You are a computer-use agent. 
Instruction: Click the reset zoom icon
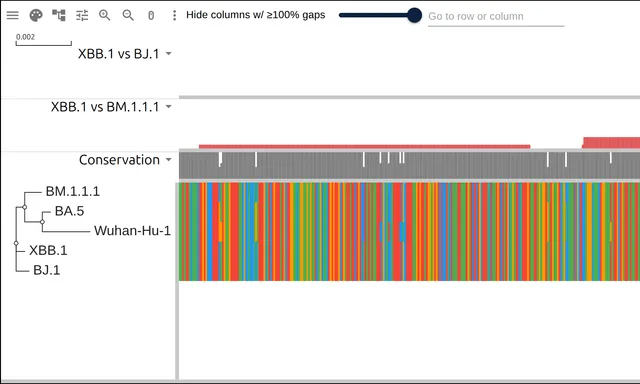point(151,16)
